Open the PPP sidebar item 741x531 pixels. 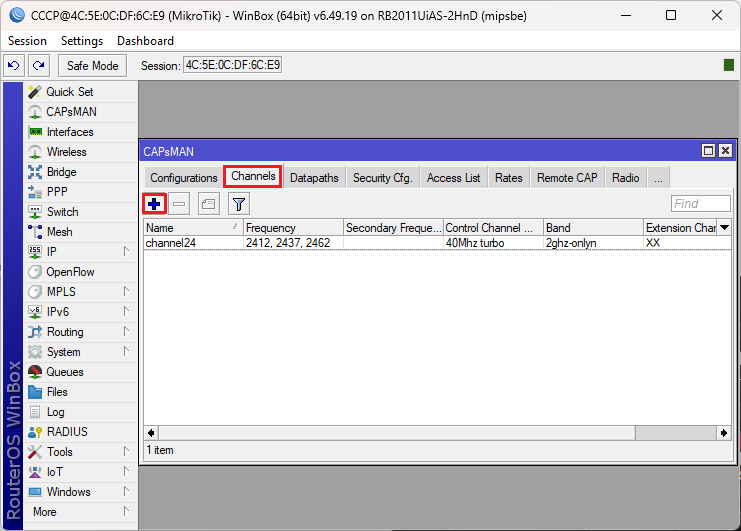coord(81,192)
